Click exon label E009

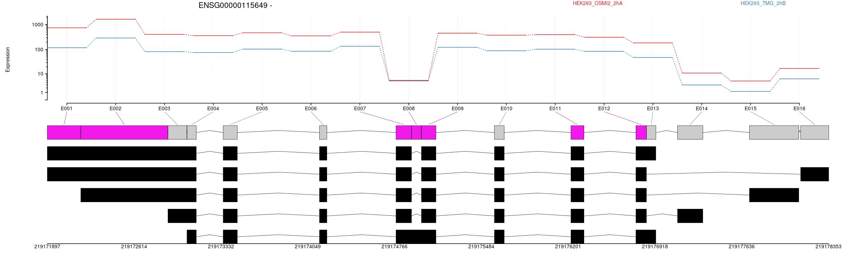[x=458, y=108]
